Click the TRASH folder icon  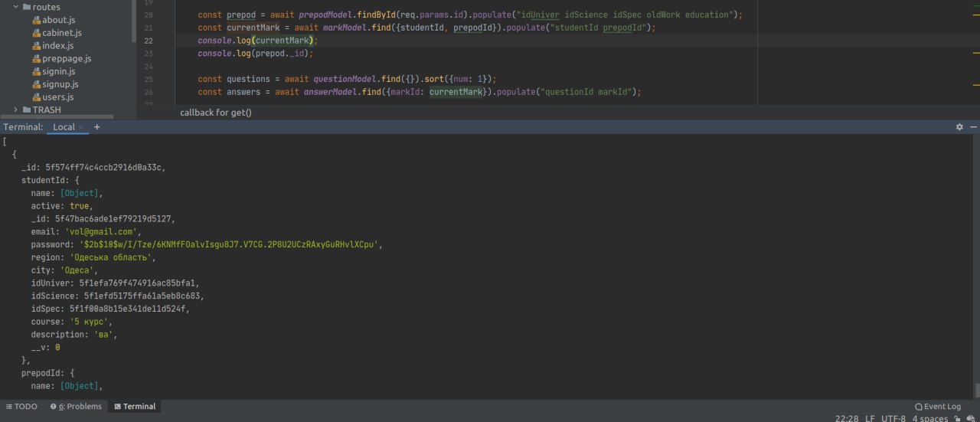pos(27,110)
